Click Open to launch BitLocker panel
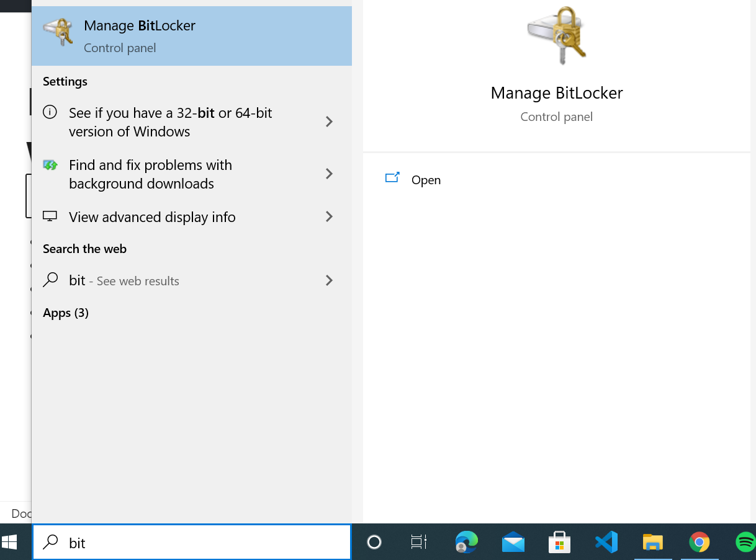 click(x=426, y=180)
